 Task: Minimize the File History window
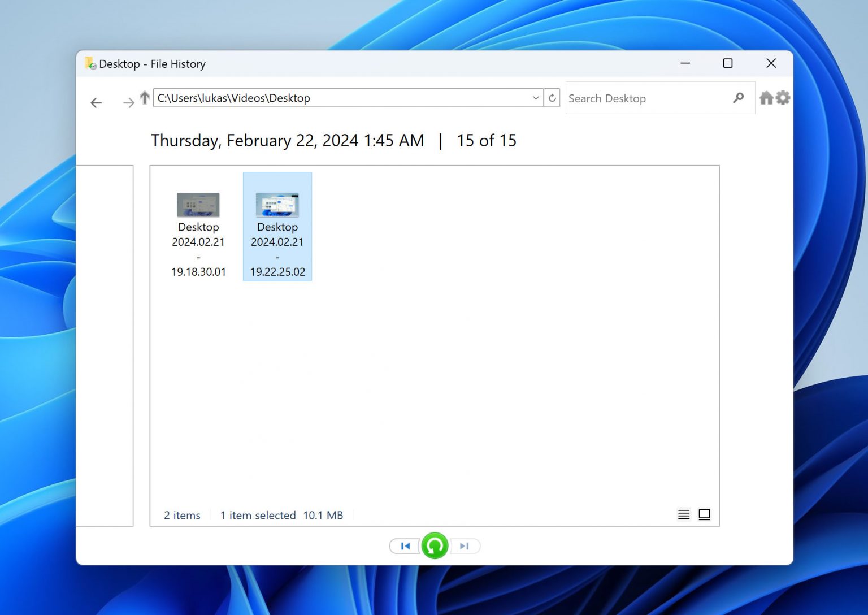click(685, 63)
